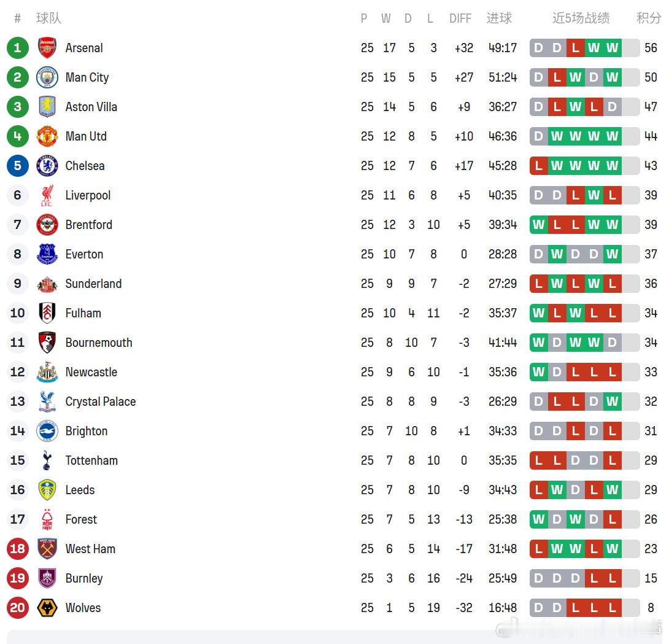Open the Newcastle United crest
669x644 pixels.
pyautogui.click(x=47, y=371)
